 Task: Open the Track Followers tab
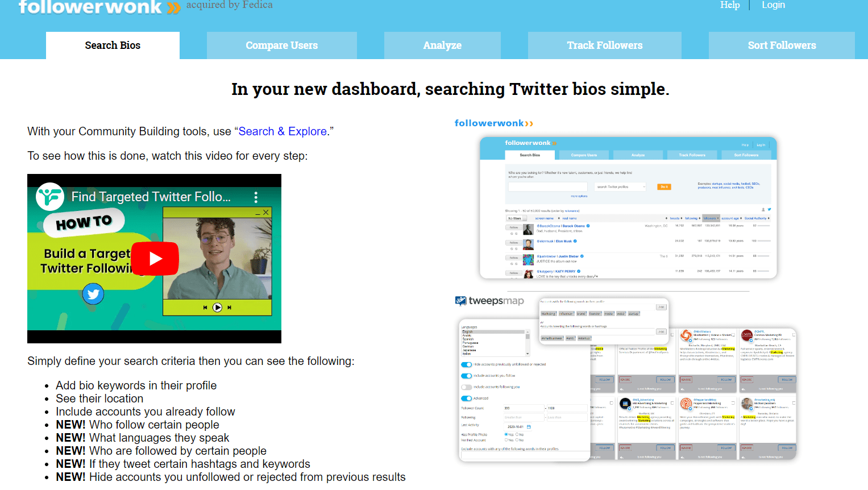[x=605, y=45]
